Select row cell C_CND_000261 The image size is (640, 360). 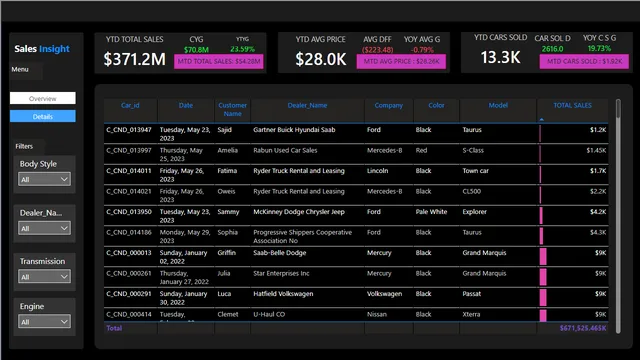click(x=129, y=273)
